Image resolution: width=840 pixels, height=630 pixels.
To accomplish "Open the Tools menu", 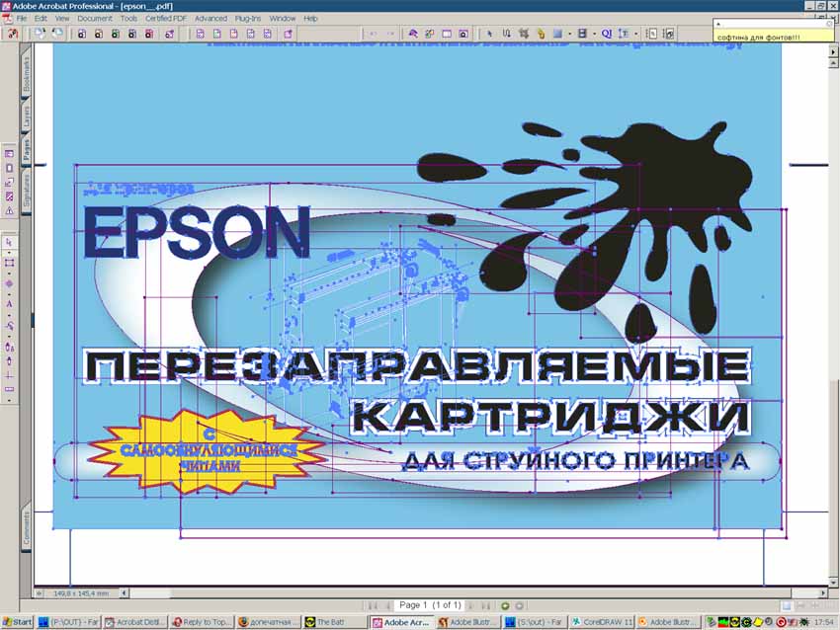I will [128, 18].
